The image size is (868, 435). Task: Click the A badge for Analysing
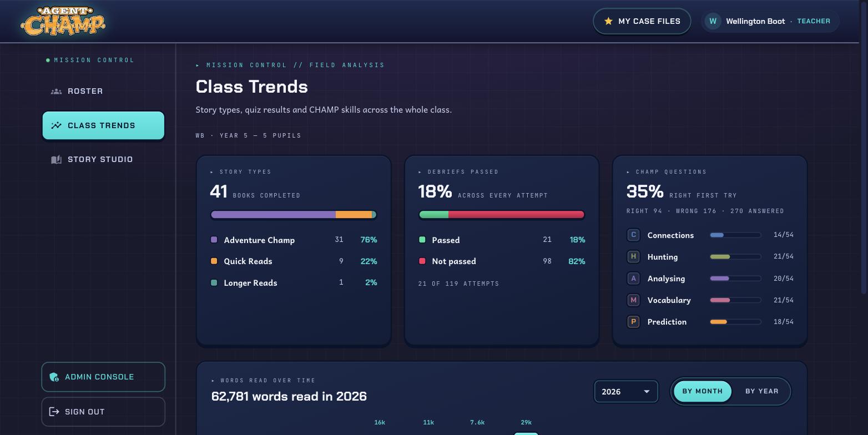633,278
